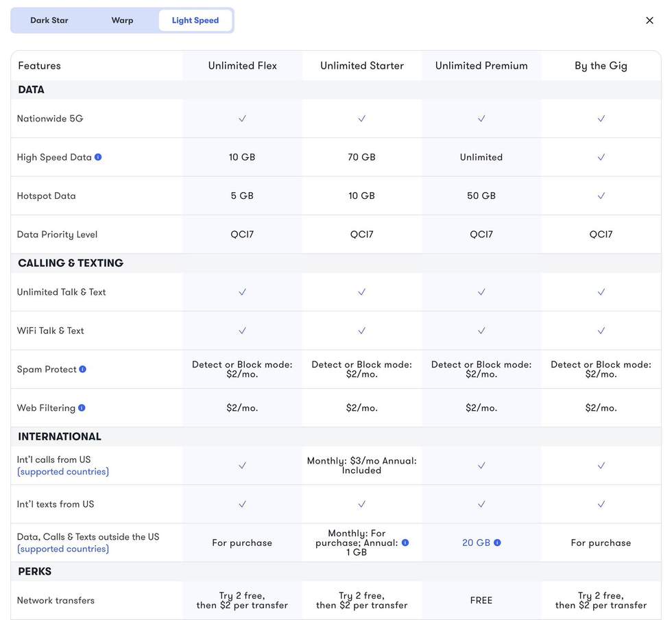Click the info icon next to High Speed Data
Screen dimensions: 672x620
click(x=98, y=157)
